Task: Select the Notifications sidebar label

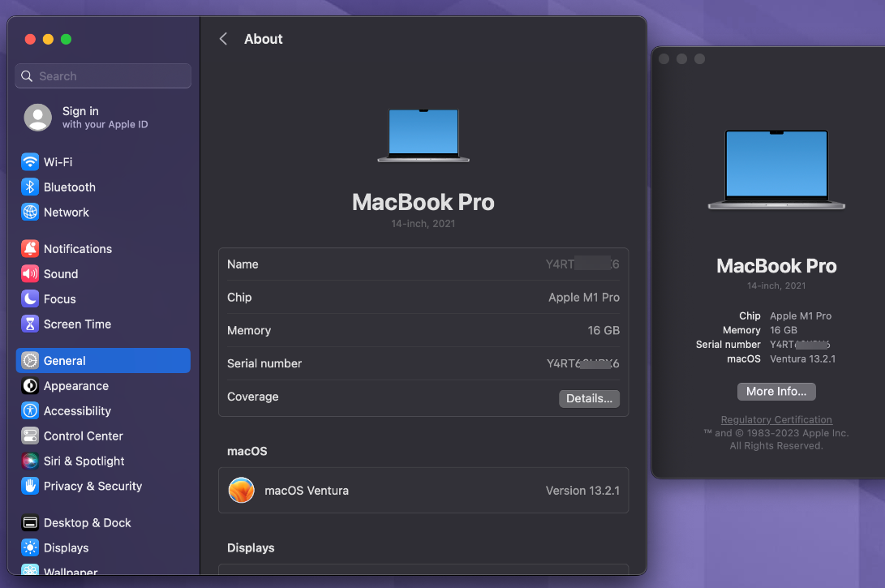Action: [78, 248]
